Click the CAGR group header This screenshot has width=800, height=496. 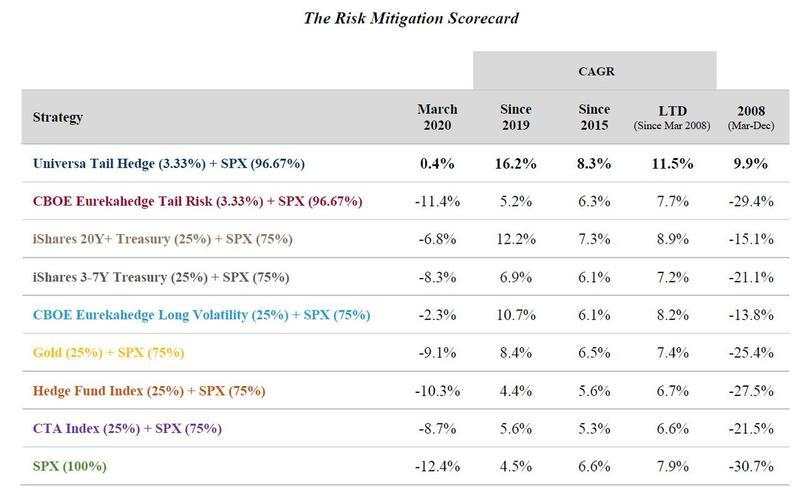point(596,70)
